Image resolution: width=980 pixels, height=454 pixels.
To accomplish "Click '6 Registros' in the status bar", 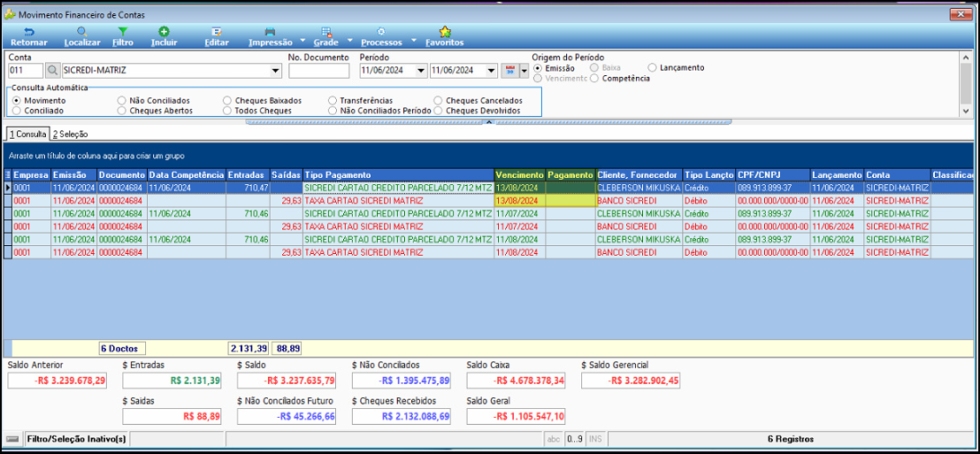I will (x=791, y=439).
